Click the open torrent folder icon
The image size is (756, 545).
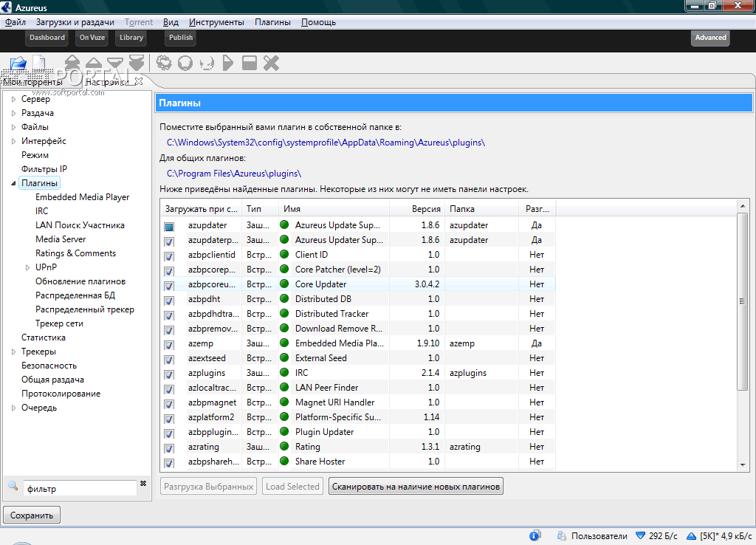[18, 64]
